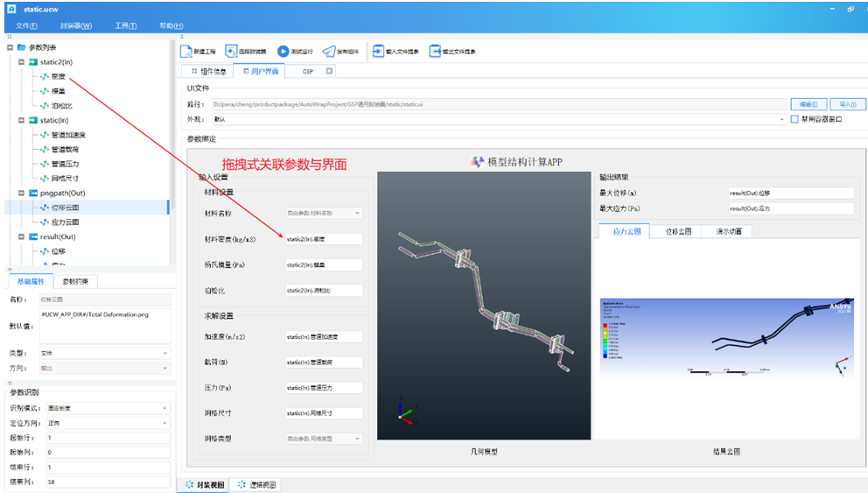The height and width of the screenshot is (493, 868).
Task: Enable the 禁用容器窗口 checkbox
Action: tap(794, 119)
